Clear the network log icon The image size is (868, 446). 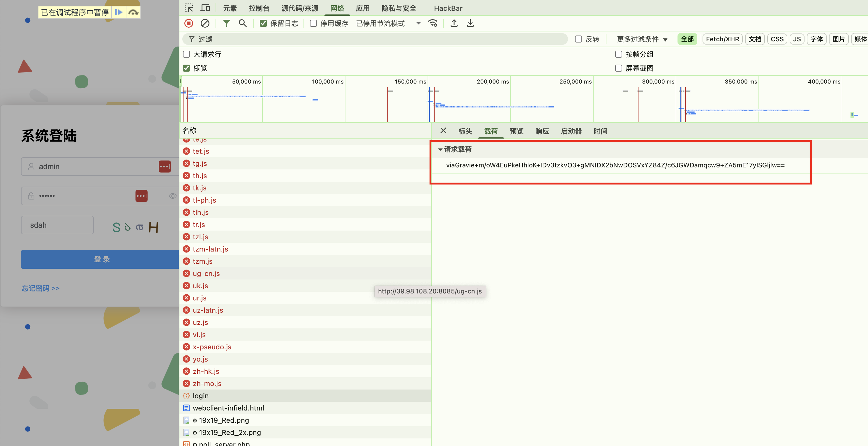pos(205,23)
